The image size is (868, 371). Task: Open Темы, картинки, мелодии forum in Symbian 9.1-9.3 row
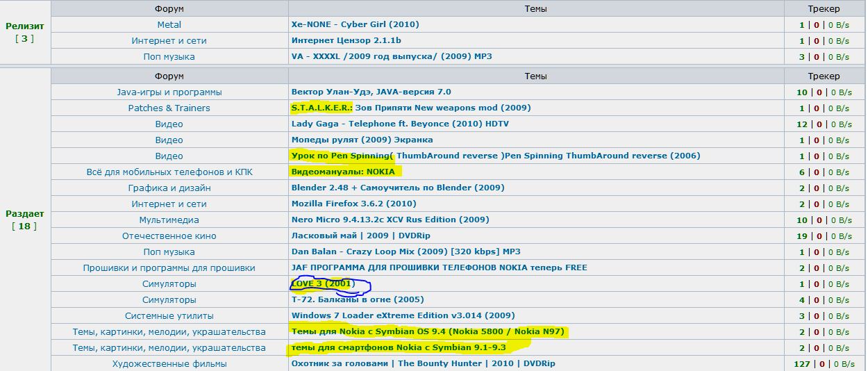coord(169,347)
